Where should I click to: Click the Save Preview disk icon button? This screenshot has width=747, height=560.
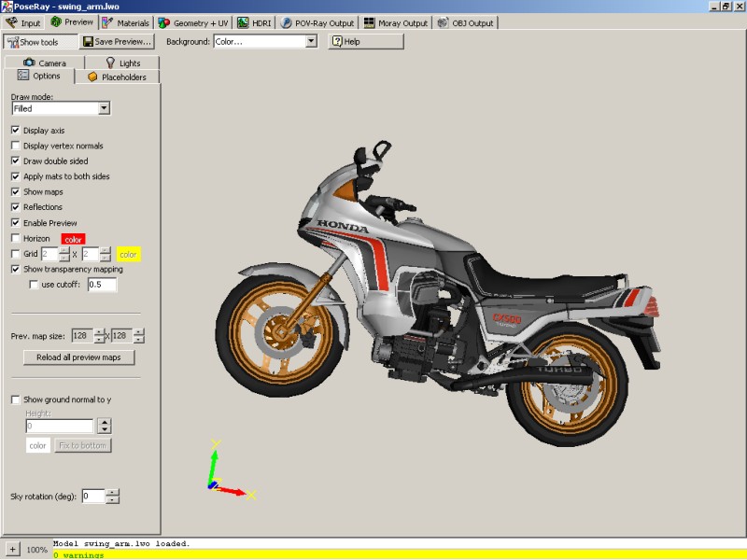pyautogui.click(x=117, y=42)
